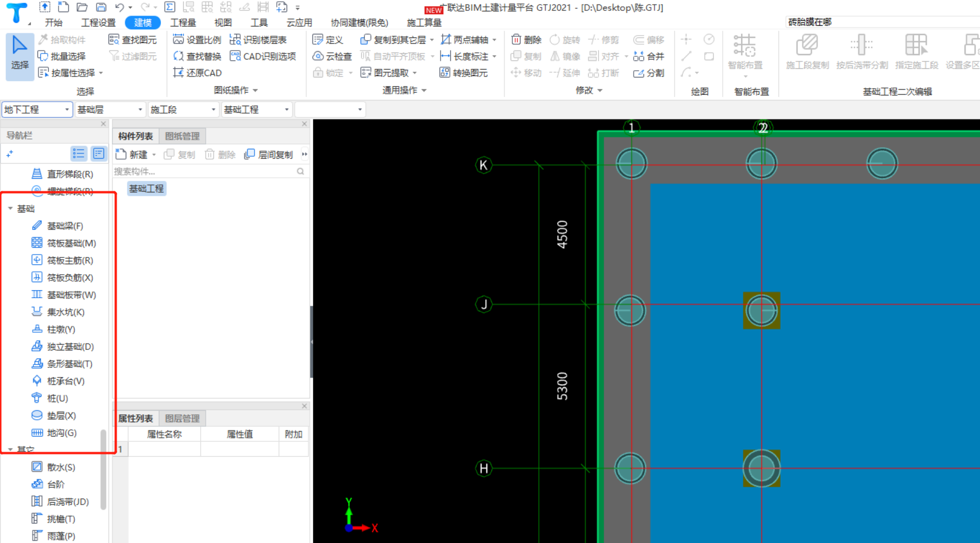The image size is (980, 543).
Task: Open CAD识别选项 settings
Action: click(x=263, y=56)
